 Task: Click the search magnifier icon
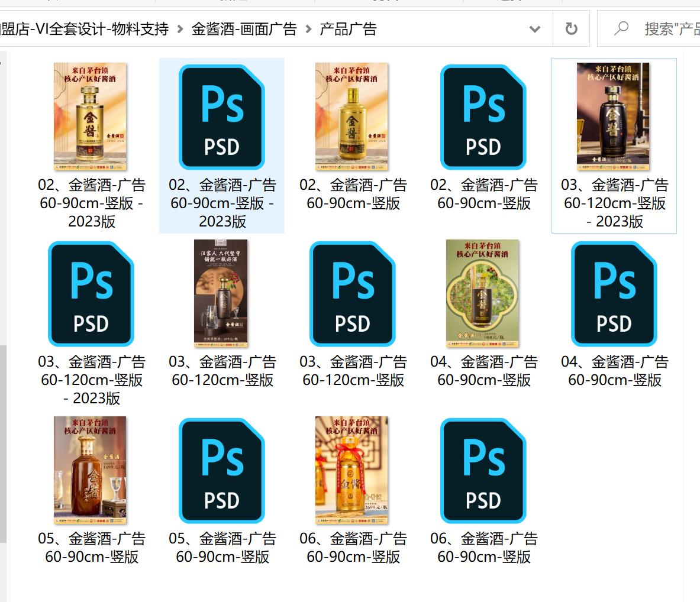(x=621, y=28)
